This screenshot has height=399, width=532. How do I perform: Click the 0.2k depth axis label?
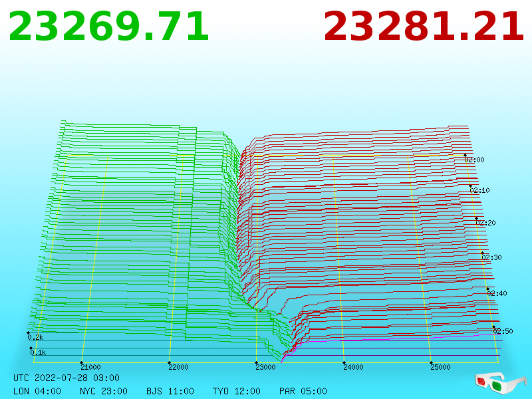tap(36, 337)
